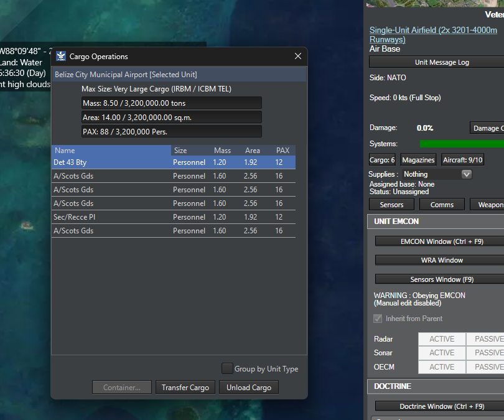Set OECM to ACTIVE
504x420 pixels.
coord(442,367)
